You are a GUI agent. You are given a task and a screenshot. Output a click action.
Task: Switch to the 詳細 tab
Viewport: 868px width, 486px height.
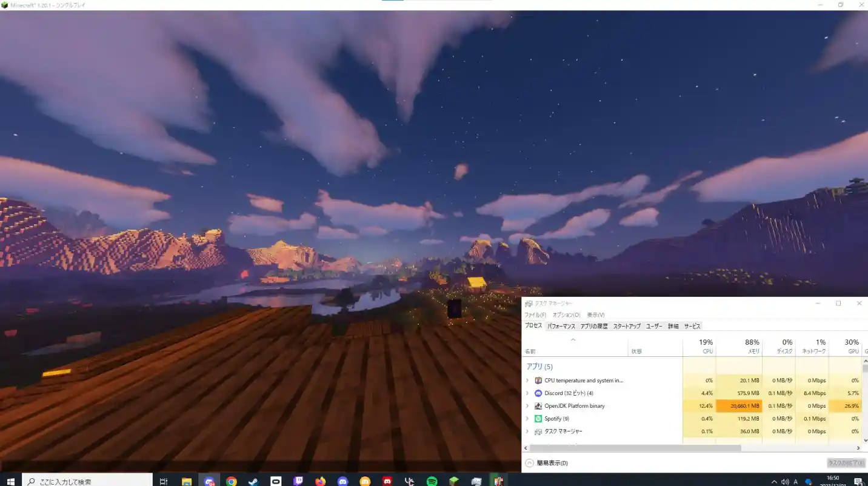[x=673, y=326]
